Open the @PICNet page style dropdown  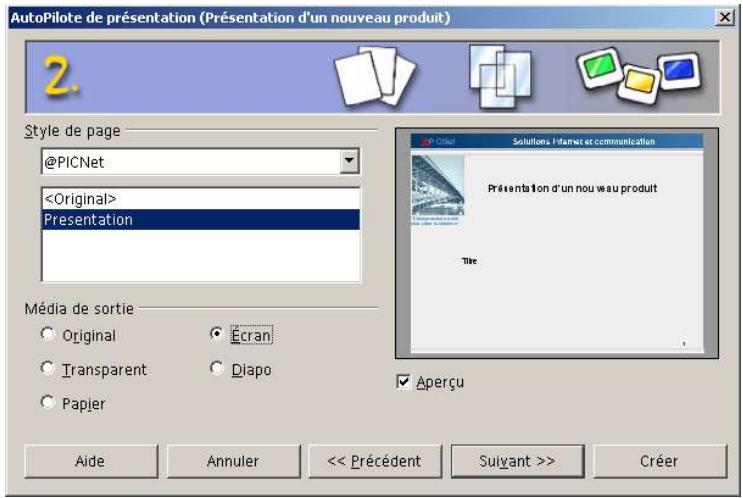(x=349, y=161)
